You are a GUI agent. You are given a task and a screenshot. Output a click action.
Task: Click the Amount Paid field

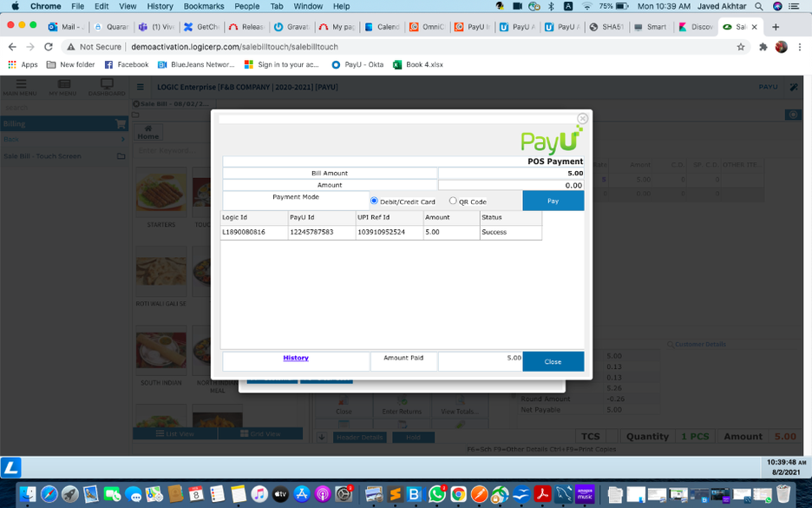coord(480,361)
